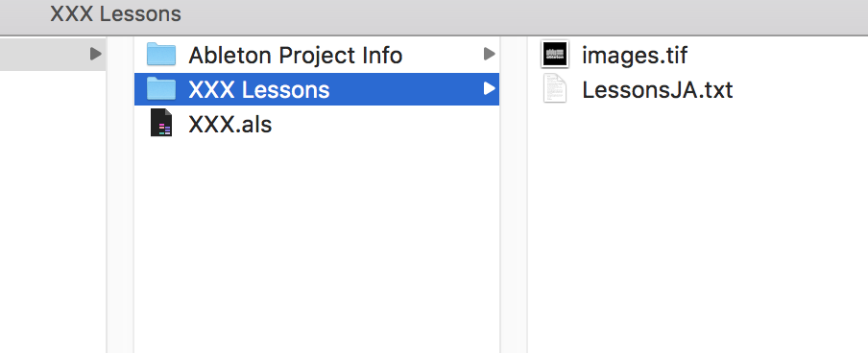This screenshot has height=353, width=868.
Task: Select the images.tif file name
Action: click(635, 56)
